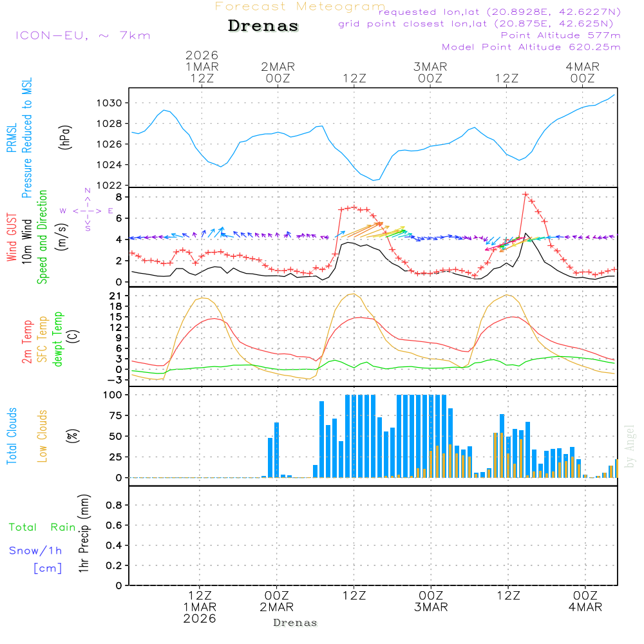Screen dimensions: 644x644
Task: Click the Forecast Meteogram heading
Action: 300,6
